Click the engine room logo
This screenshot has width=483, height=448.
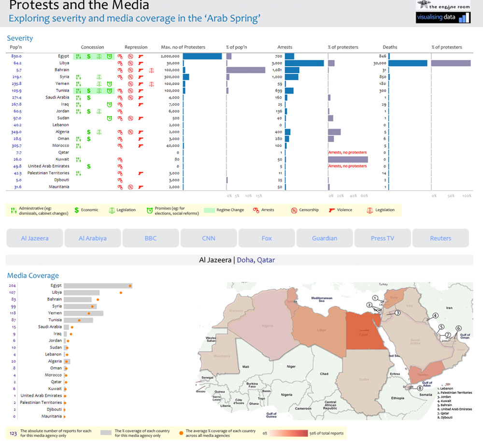point(443,5)
